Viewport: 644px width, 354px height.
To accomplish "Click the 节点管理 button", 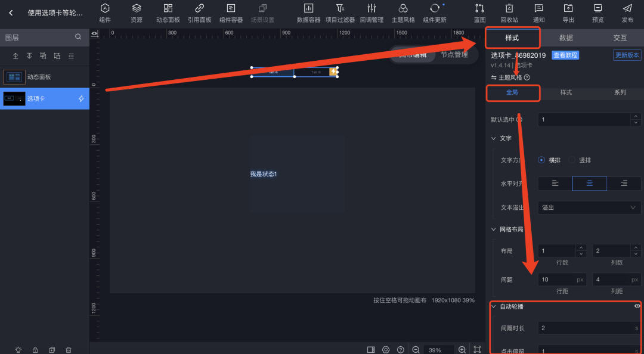I will (454, 54).
